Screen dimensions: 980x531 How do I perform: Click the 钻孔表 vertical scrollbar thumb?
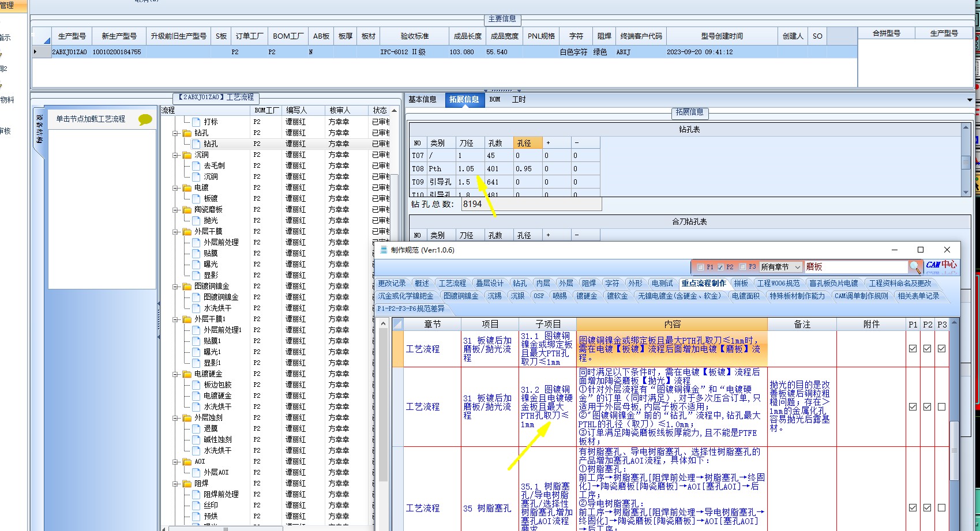(966, 163)
